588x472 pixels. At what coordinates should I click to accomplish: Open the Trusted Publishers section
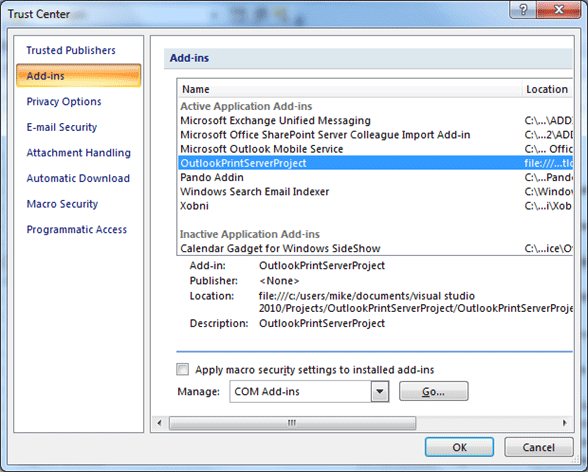click(x=71, y=50)
